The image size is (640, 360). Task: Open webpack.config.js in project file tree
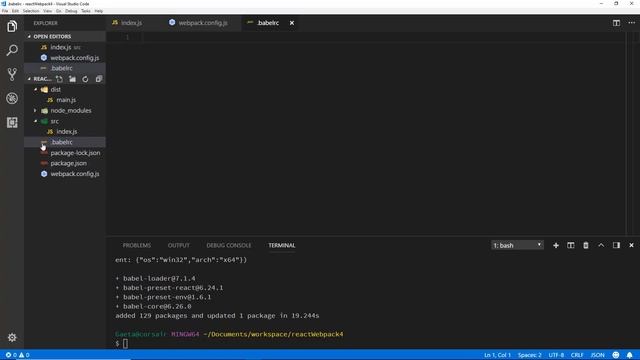click(75, 174)
